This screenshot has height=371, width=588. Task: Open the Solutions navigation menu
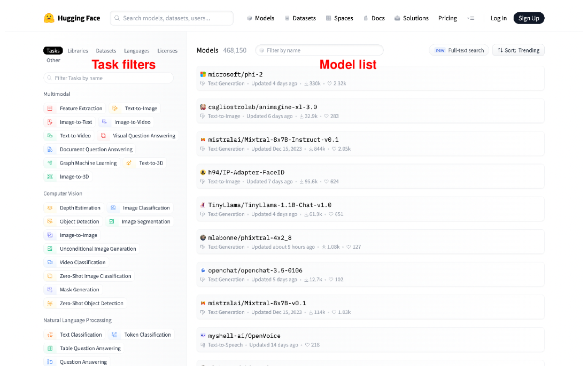point(412,18)
